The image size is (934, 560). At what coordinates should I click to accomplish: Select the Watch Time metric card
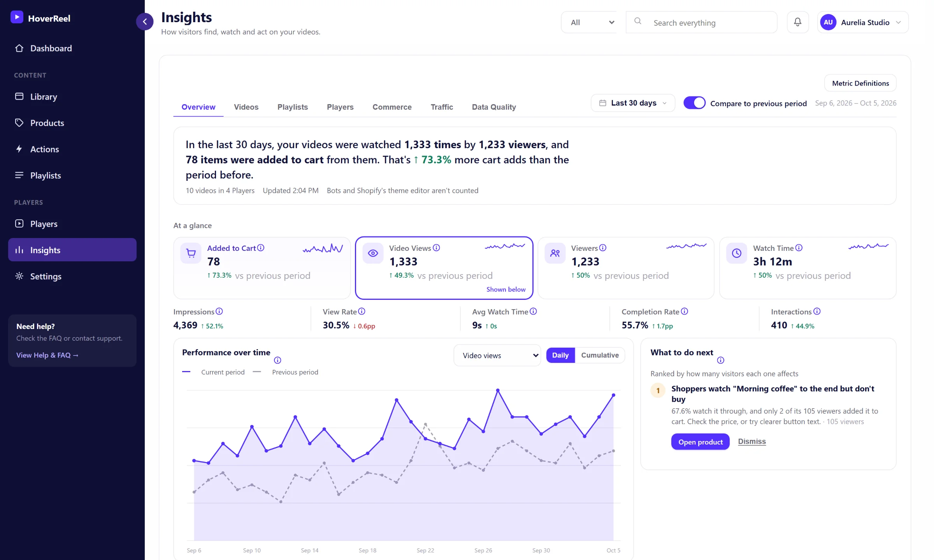(x=808, y=268)
